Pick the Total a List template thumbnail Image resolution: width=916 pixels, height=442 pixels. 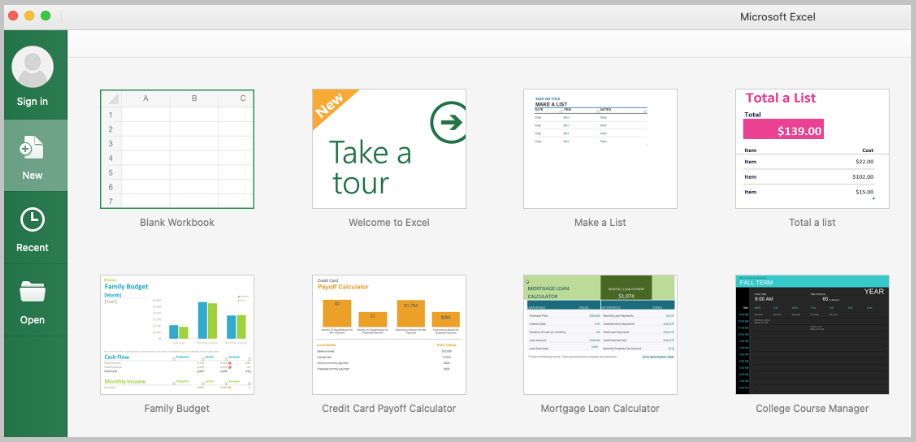pyautogui.click(x=812, y=149)
